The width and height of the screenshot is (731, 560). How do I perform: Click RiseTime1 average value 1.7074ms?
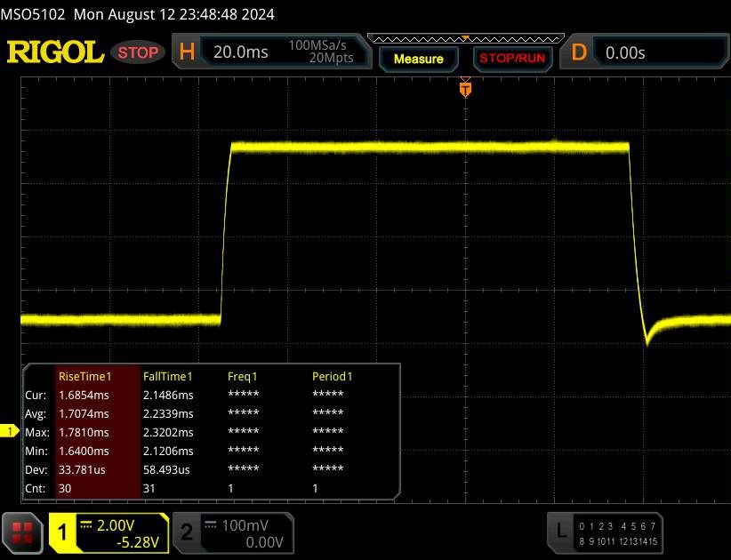coord(84,413)
